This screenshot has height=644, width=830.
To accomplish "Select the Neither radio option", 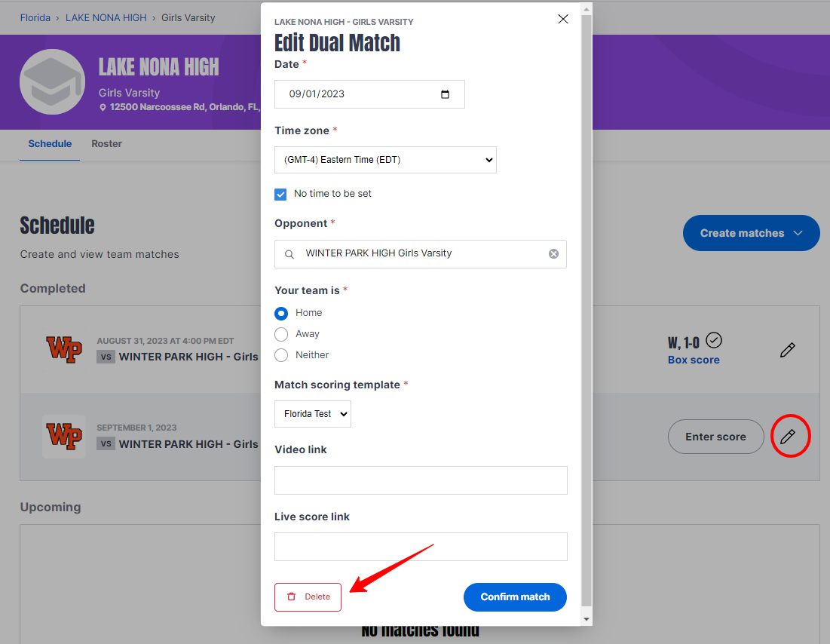I will point(281,355).
